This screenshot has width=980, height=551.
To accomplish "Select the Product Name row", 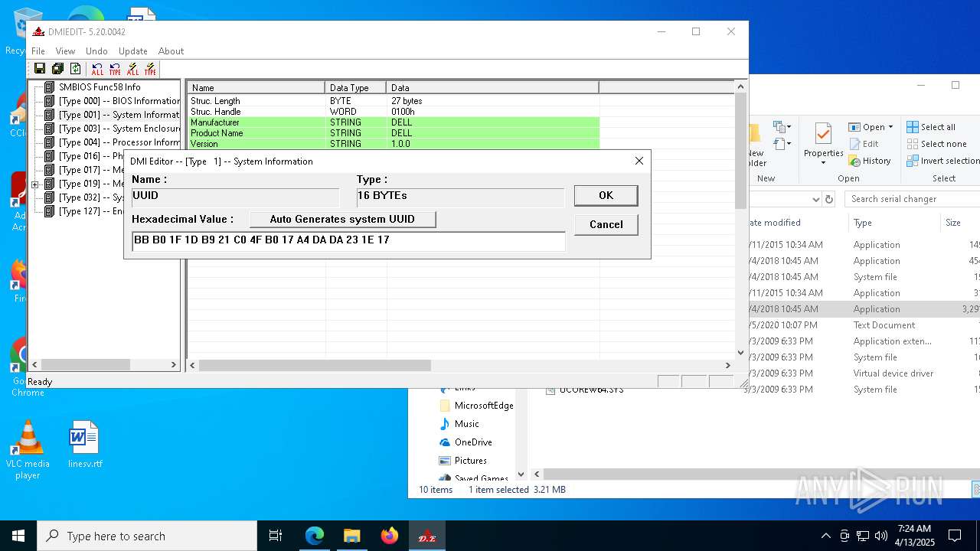I will point(394,133).
